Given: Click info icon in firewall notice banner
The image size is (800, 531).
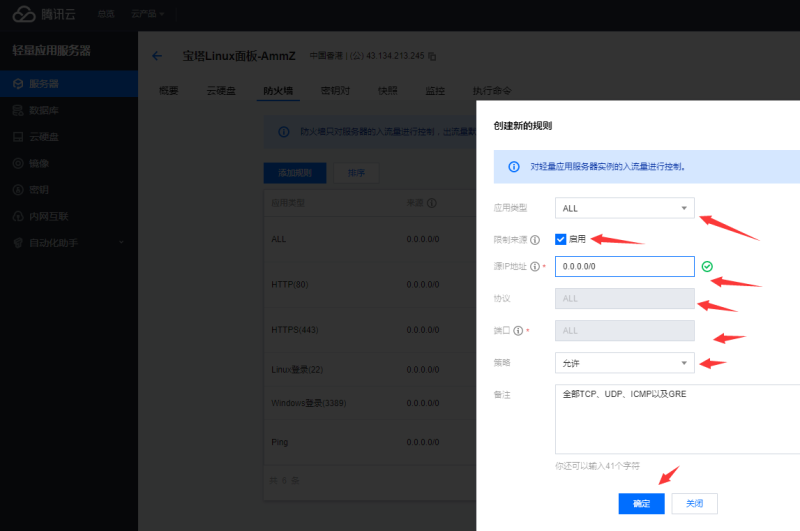Looking at the screenshot, I should (284, 132).
